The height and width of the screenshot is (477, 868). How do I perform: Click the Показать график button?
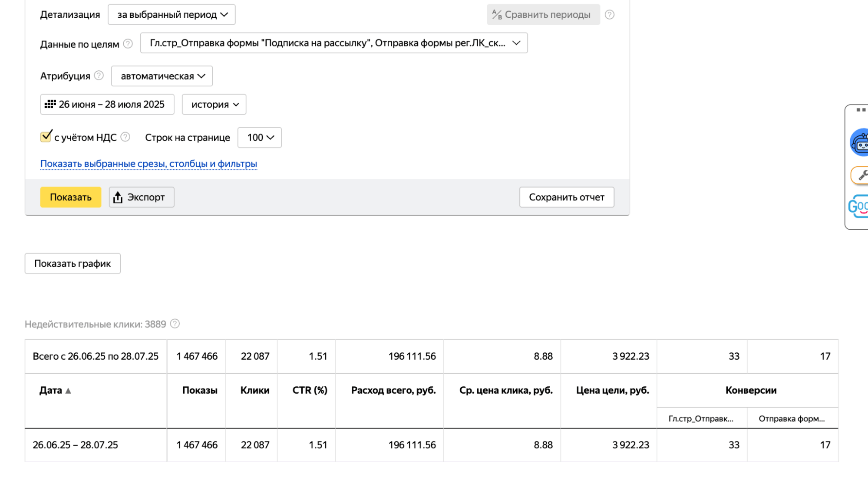pos(73,263)
